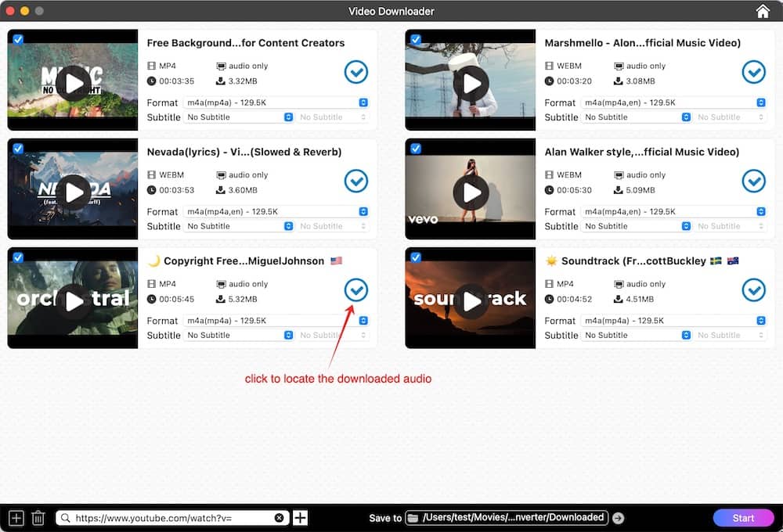
Task: Click the Home icon in the title bar
Action: [762, 11]
